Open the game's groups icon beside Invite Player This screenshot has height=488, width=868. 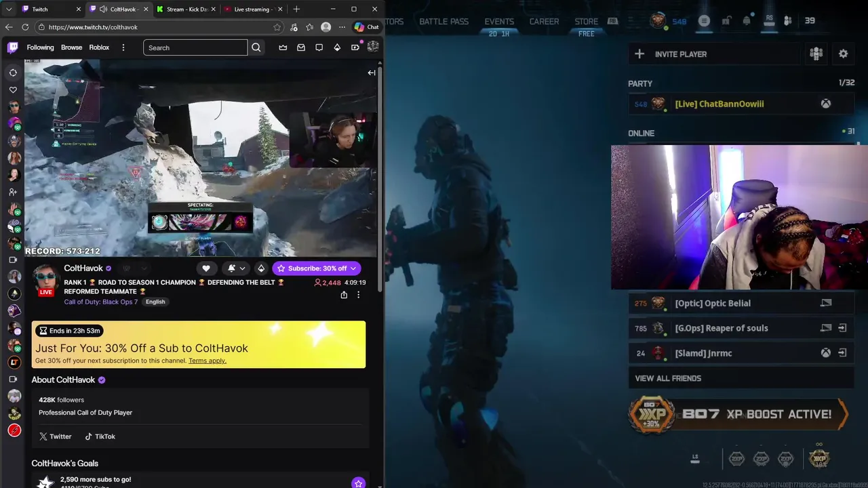point(816,54)
